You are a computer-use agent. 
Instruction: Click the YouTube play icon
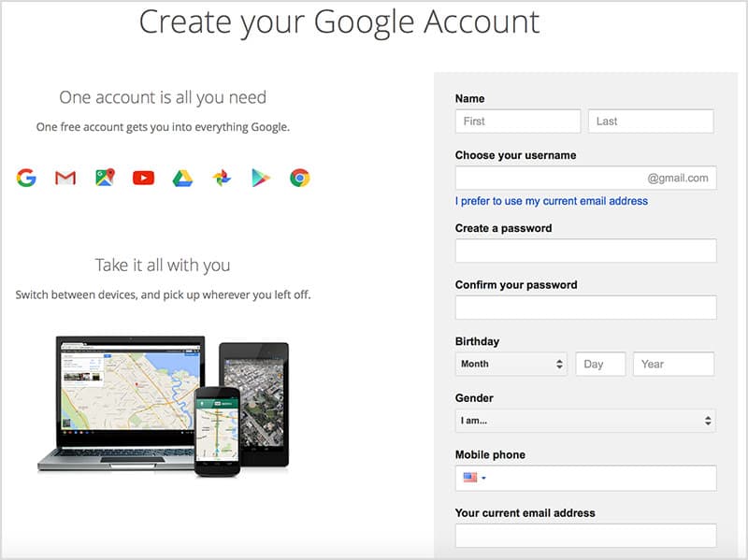(x=144, y=178)
